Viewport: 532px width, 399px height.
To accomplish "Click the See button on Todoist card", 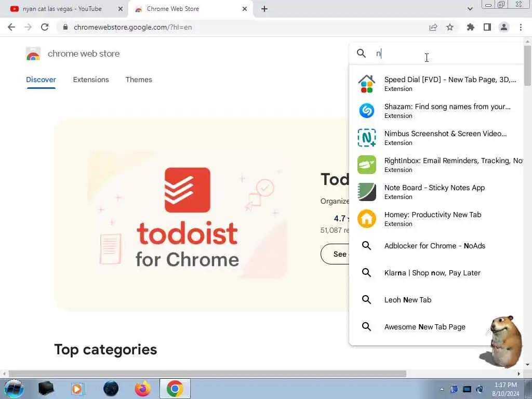I will pyautogui.click(x=335, y=254).
